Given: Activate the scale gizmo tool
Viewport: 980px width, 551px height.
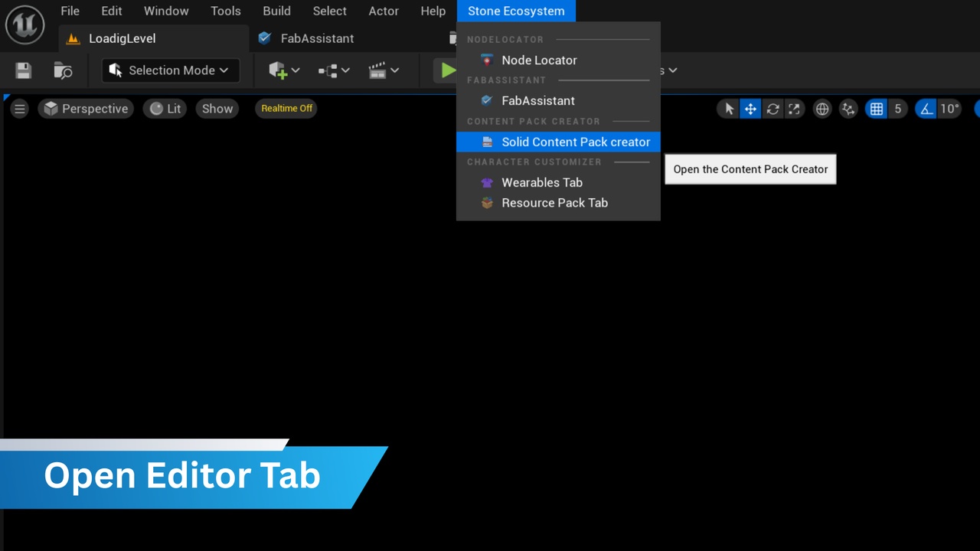Looking at the screenshot, I should [794, 109].
